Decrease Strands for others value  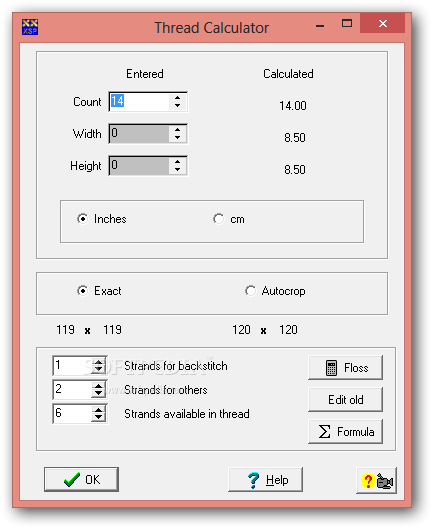98,393
